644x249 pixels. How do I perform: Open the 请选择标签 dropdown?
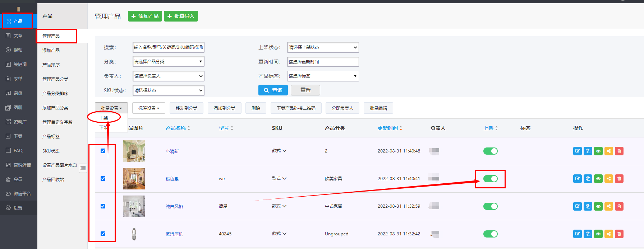[323, 76]
